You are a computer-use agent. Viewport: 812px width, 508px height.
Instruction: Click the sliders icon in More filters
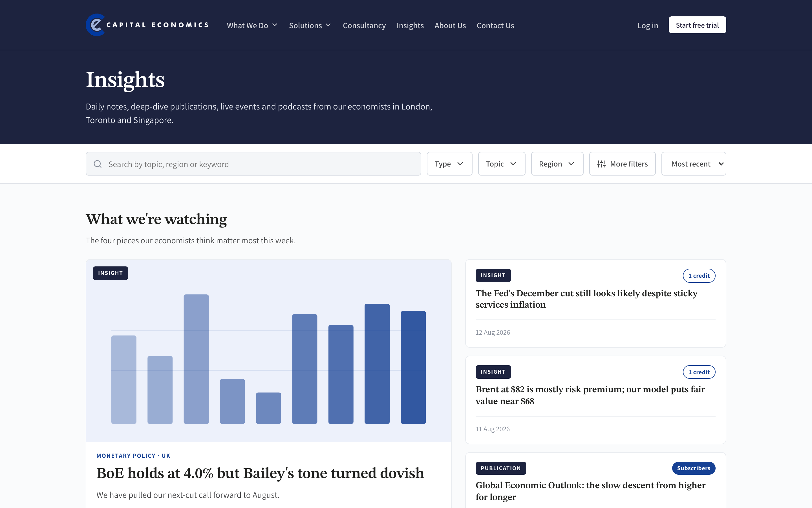pos(601,164)
